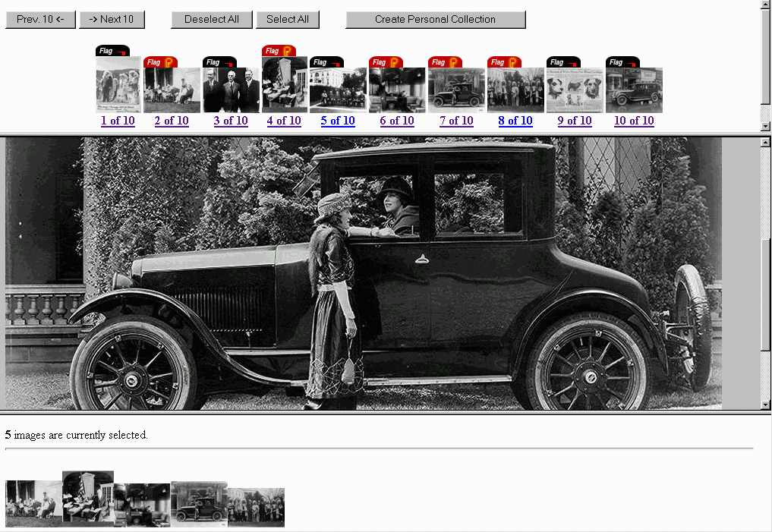Click the black Flag icon above image 9
Image resolution: width=772 pixels, height=532 pixels.
click(563, 62)
